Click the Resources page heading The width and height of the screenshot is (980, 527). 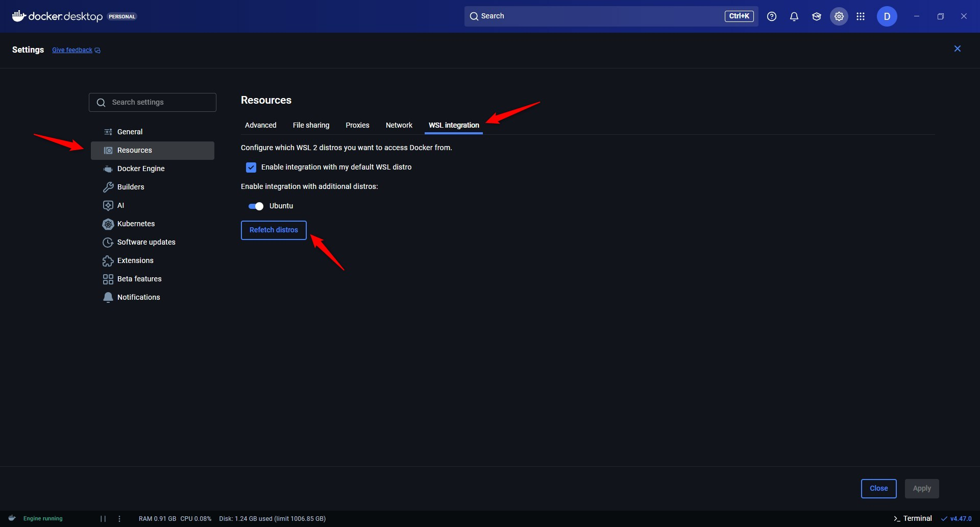tap(266, 100)
